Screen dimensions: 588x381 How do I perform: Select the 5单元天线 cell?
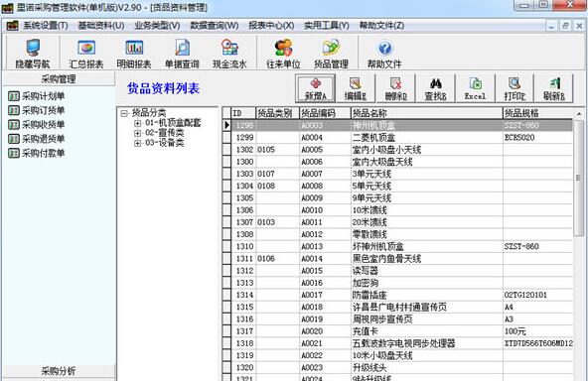click(x=427, y=186)
